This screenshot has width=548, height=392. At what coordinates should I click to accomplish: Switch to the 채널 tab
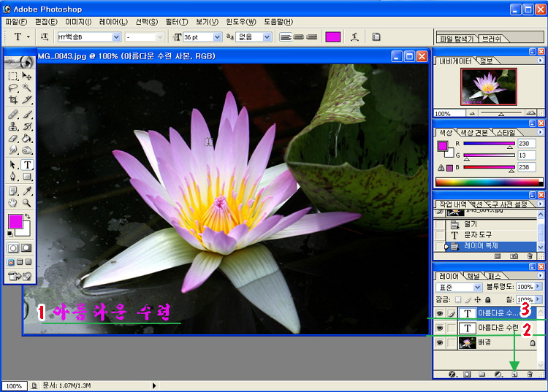pyautogui.click(x=473, y=276)
